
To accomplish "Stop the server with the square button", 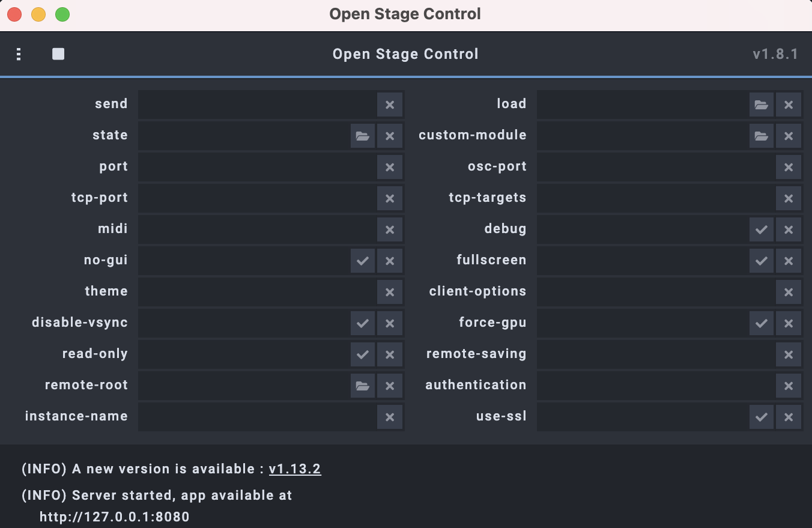I will 58,54.
